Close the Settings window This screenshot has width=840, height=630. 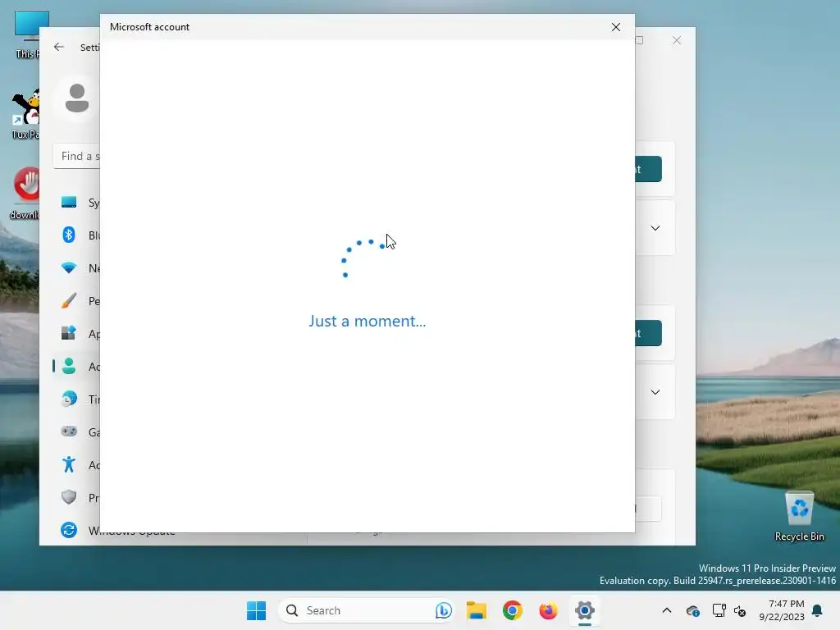[677, 40]
